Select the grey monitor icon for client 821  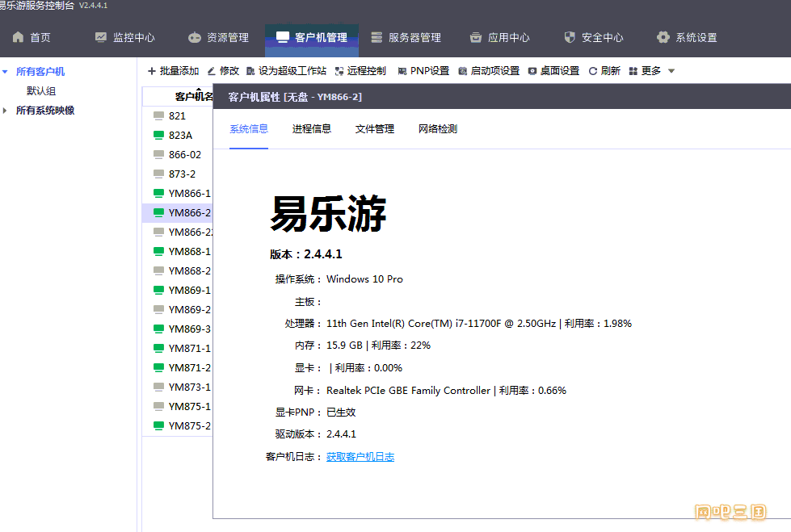pyautogui.click(x=158, y=116)
